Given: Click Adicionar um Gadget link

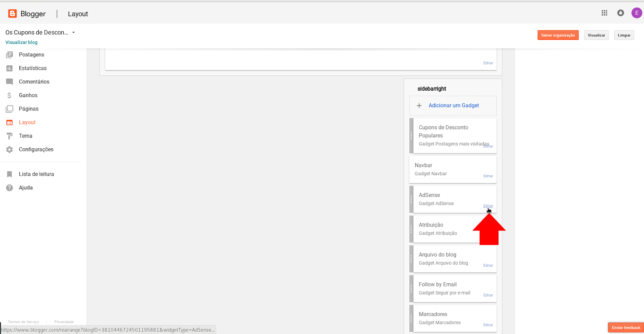Looking at the screenshot, I should [x=454, y=106].
